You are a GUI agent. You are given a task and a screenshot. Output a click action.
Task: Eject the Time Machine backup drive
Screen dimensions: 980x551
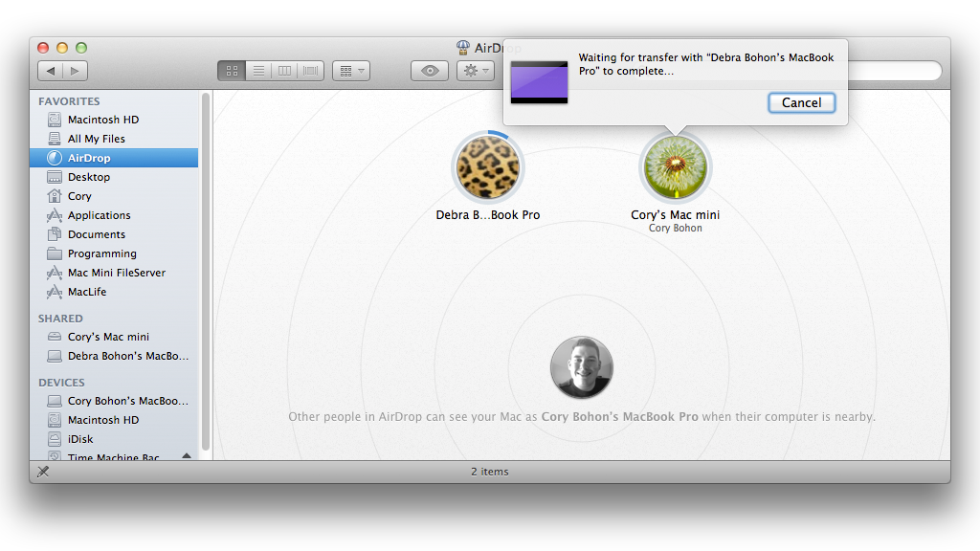[x=187, y=456]
